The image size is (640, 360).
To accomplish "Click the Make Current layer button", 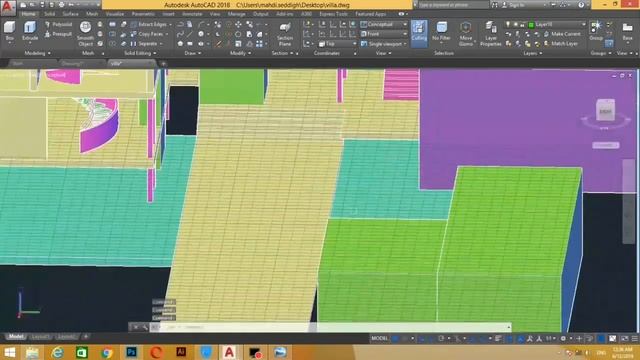I will click(x=562, y=34).
